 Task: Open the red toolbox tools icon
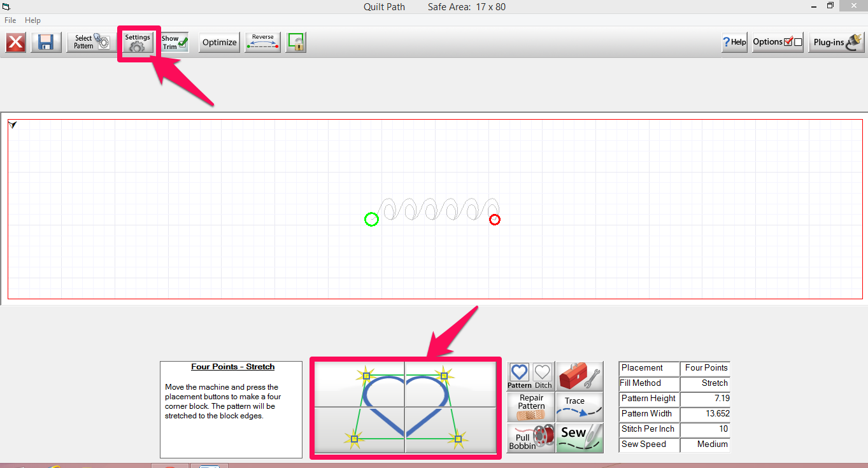(580, 376)
